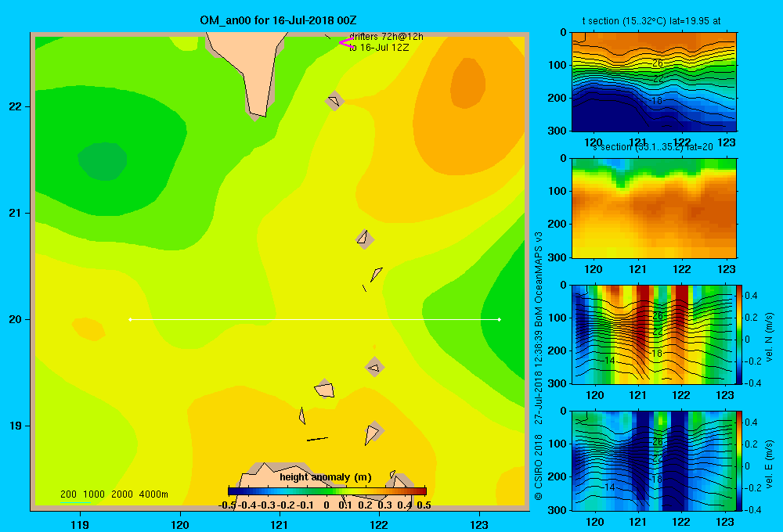Viewport: 783px width, 532px height.
Task: Click the 't section (15..32°C) lat=19.95' title
Action: click(x=651, y=21)
